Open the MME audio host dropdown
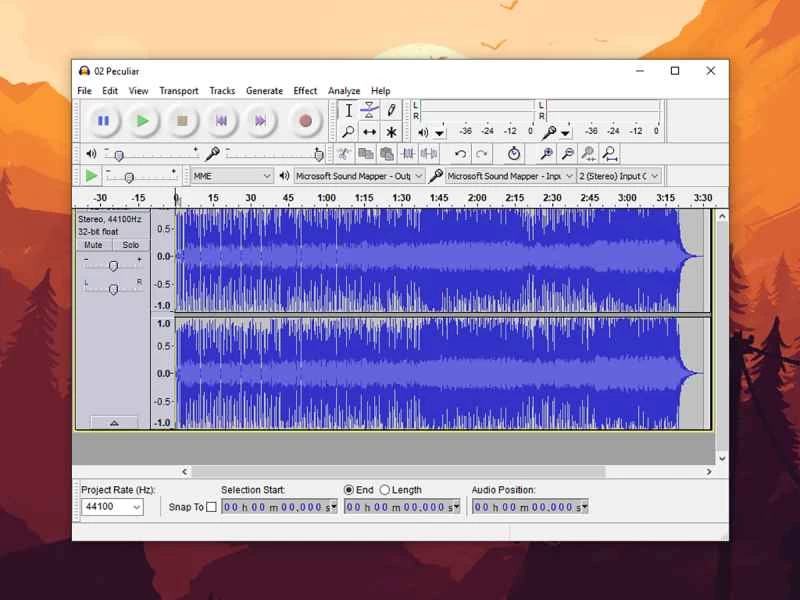This screenshot has width=800, height=600. pyautogui.click(x=230, y=175)
